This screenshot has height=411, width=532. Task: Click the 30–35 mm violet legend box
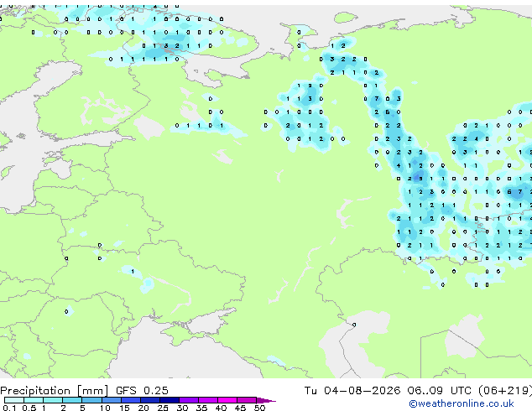point(189,400)
